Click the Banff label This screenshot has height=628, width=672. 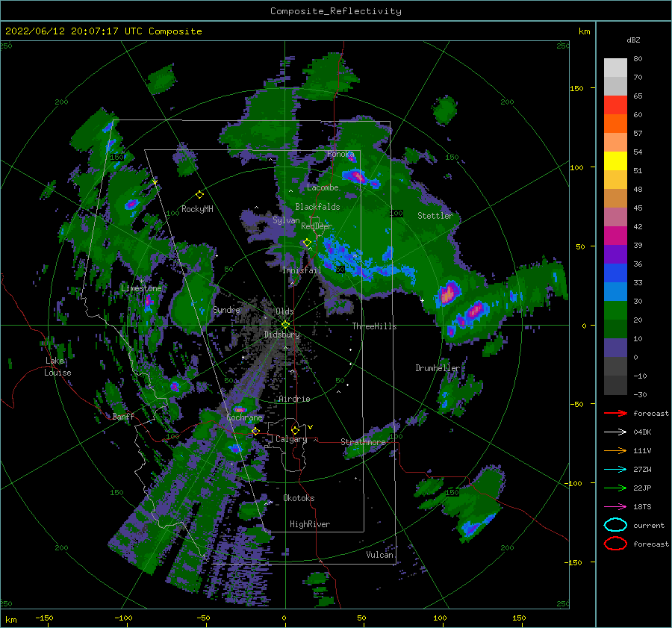point(123,416)
